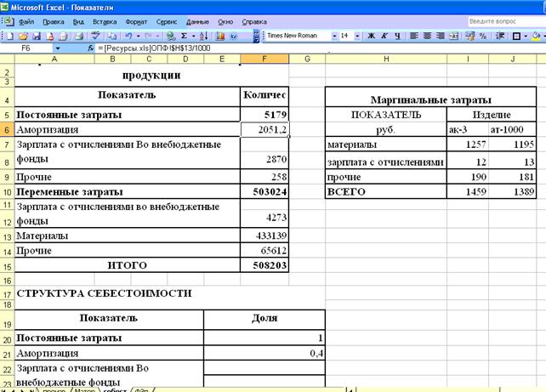Image resolution: width=546 pixels, height=392 pixels.
Task: Expand the Name Box dropdown arrow
Action: pyautogui.click(x=58, y=48)
